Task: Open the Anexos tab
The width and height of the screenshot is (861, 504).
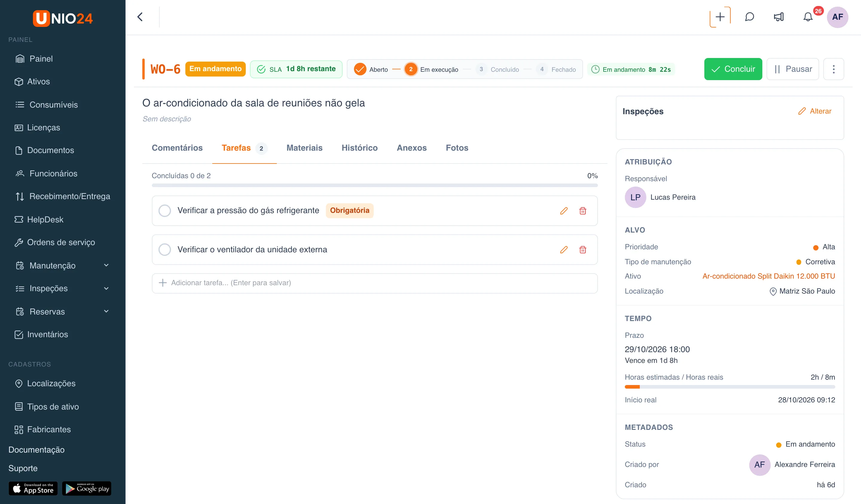Action: 411,148
